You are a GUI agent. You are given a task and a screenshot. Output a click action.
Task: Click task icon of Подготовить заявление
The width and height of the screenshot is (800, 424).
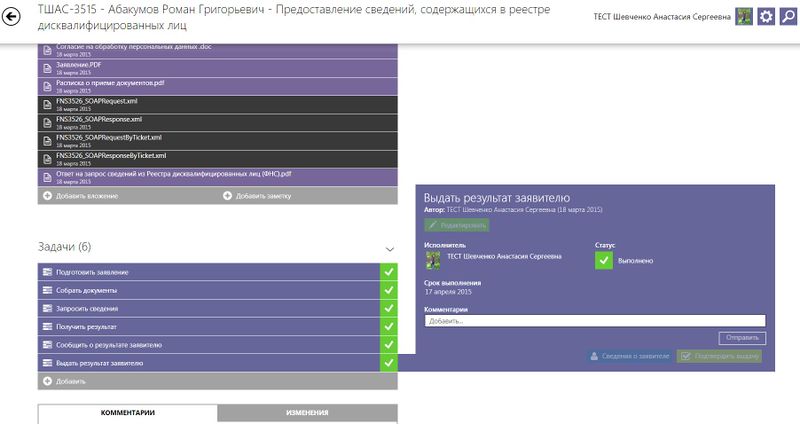coord(47,272)
